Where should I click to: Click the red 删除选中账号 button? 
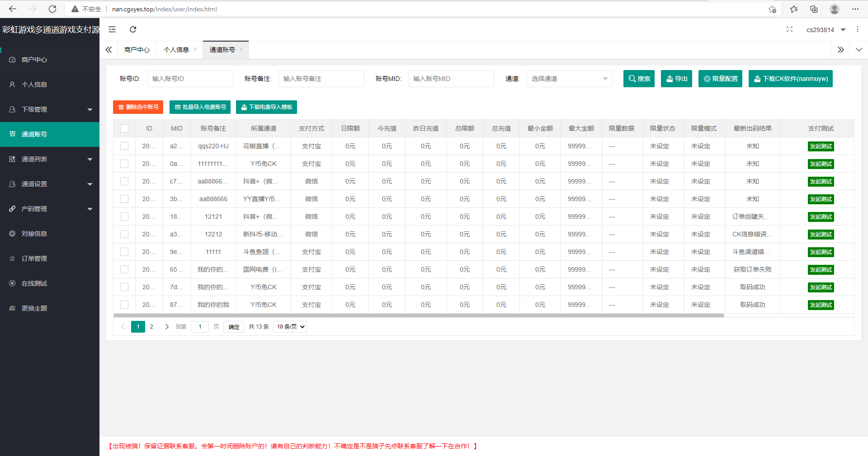coord(138,107)
